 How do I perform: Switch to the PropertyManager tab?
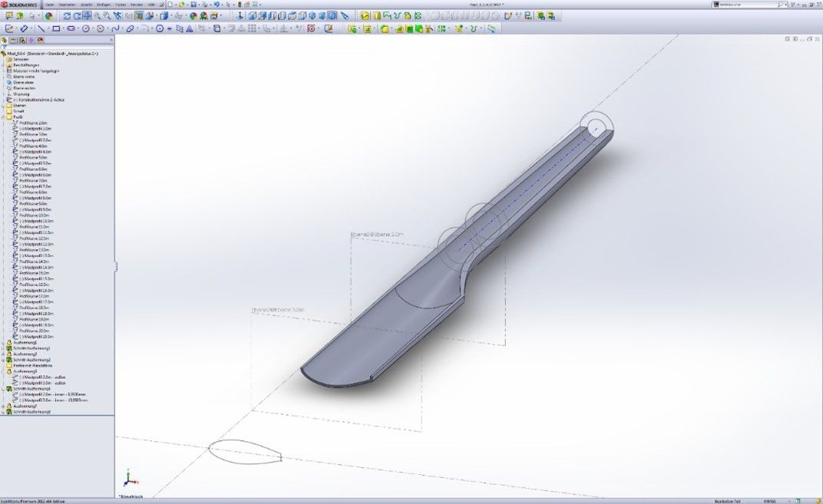(x=14, y=40)
